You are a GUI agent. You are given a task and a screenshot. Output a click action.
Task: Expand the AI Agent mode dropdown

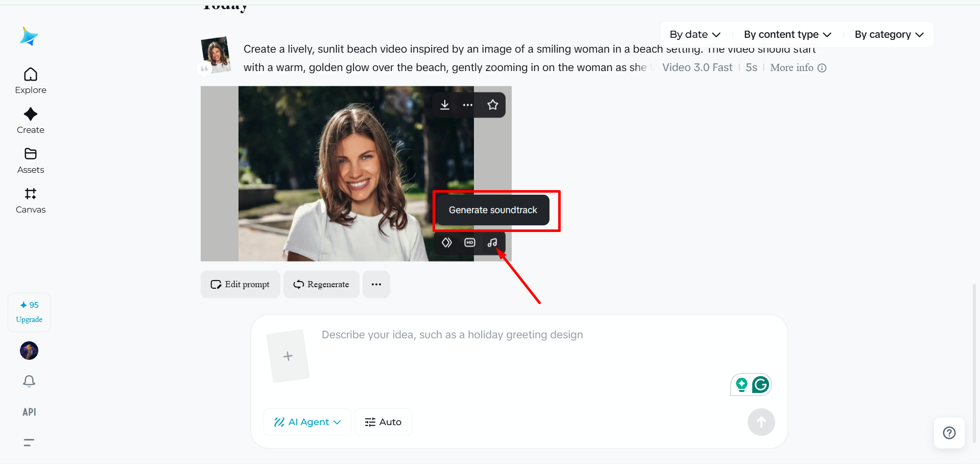tap(307, 422)
